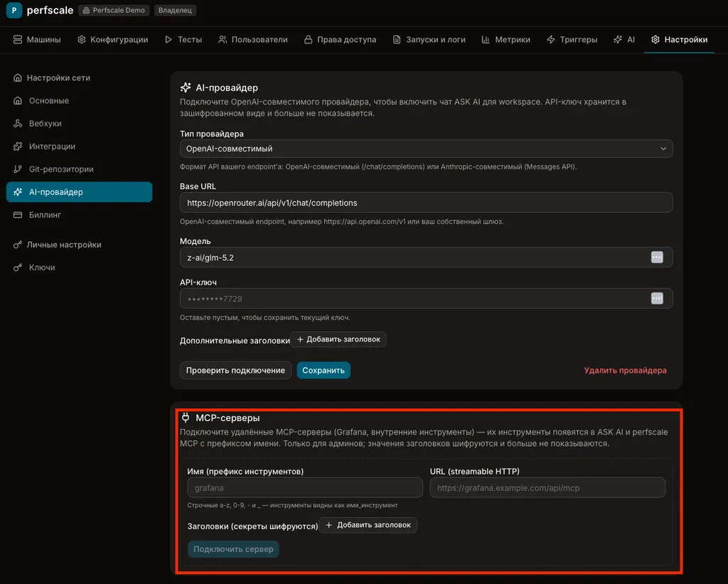Focus the URL (streamable HTTP) field
728x584 pixels.
(547, 488)
